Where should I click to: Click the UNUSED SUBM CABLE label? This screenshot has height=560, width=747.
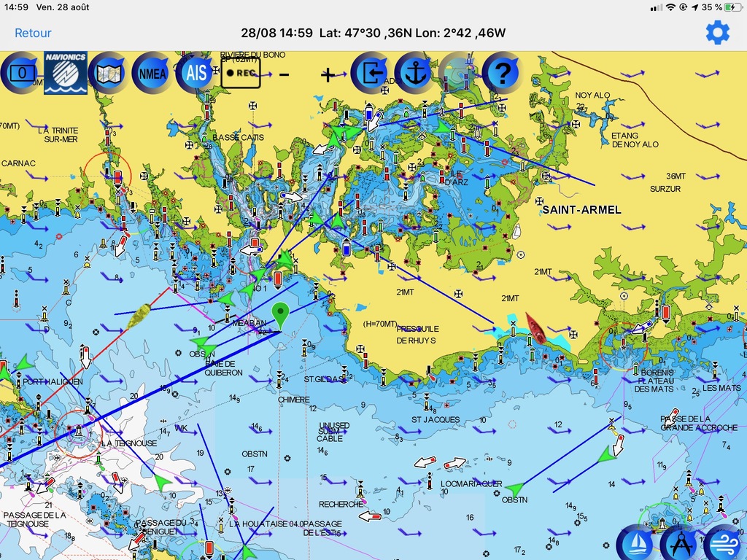[x=334, y=432]
